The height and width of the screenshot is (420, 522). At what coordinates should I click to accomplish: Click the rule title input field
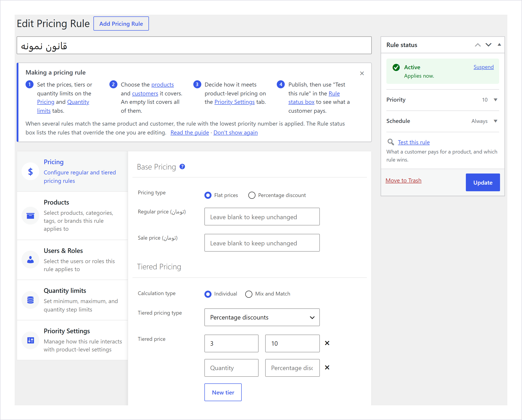click(194, 45)
